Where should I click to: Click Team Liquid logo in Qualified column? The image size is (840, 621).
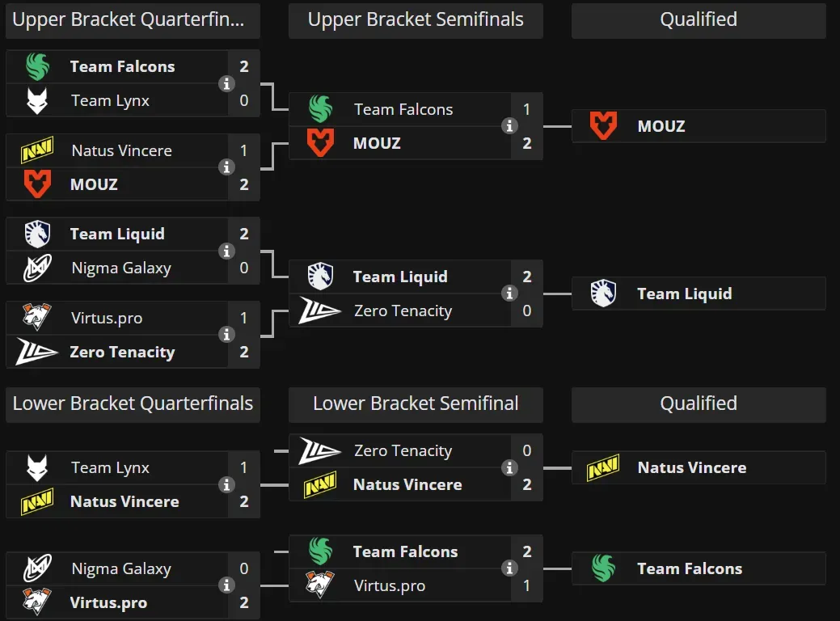(x=603, y=294)
